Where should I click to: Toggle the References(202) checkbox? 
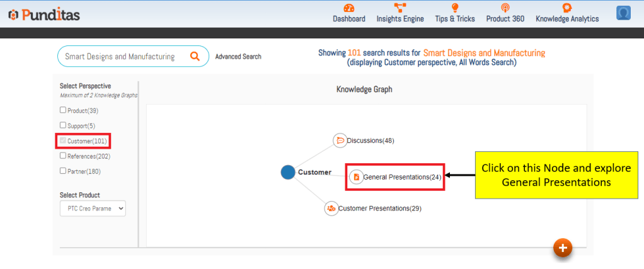point(63,156)
